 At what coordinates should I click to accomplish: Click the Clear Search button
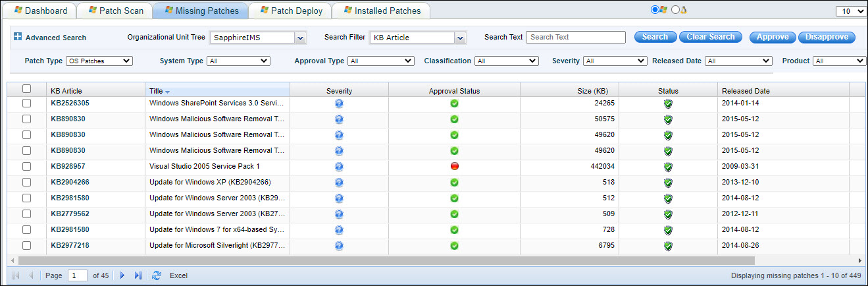pos(711,37)
